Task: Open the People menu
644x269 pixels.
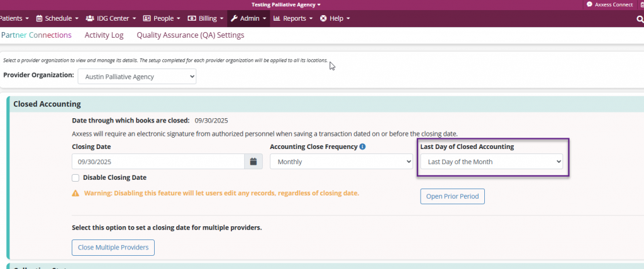Action: click(x=162, y=18)
